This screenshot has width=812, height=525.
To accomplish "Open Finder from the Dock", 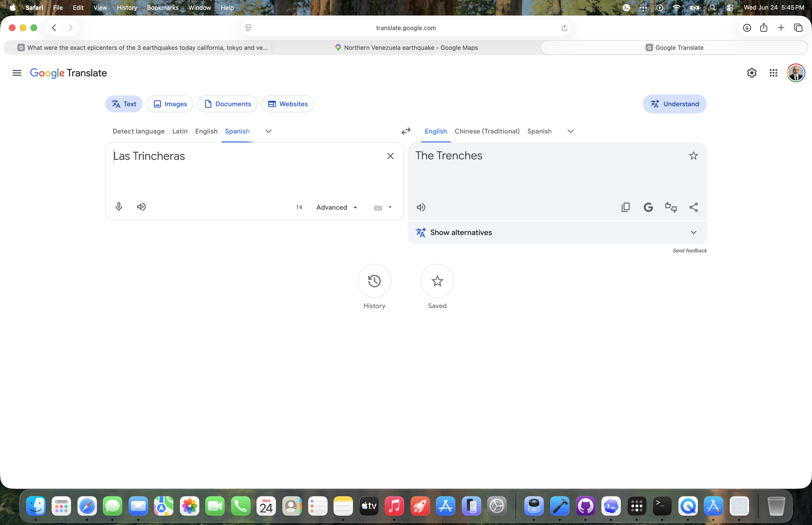I will point(36,506).
